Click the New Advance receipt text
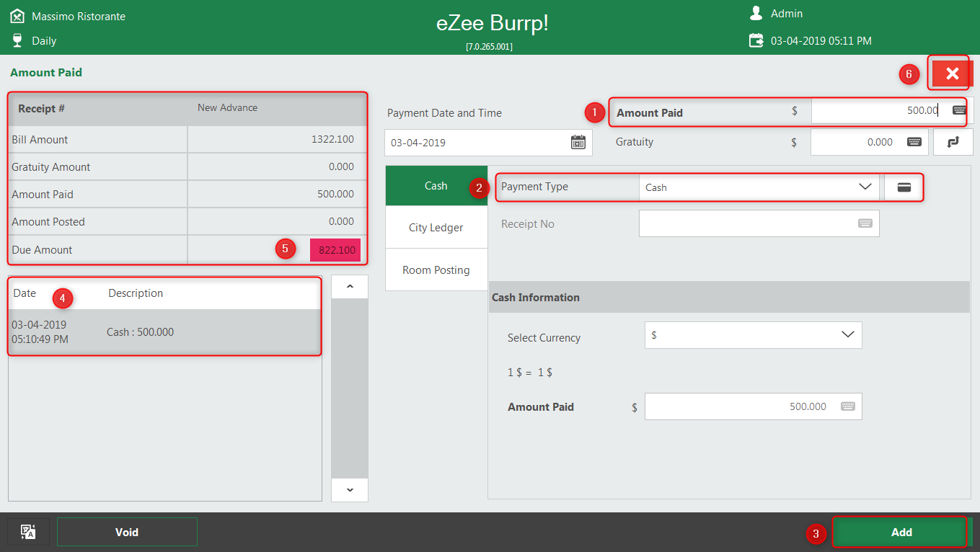980x552 pixels. coord(227,107)
